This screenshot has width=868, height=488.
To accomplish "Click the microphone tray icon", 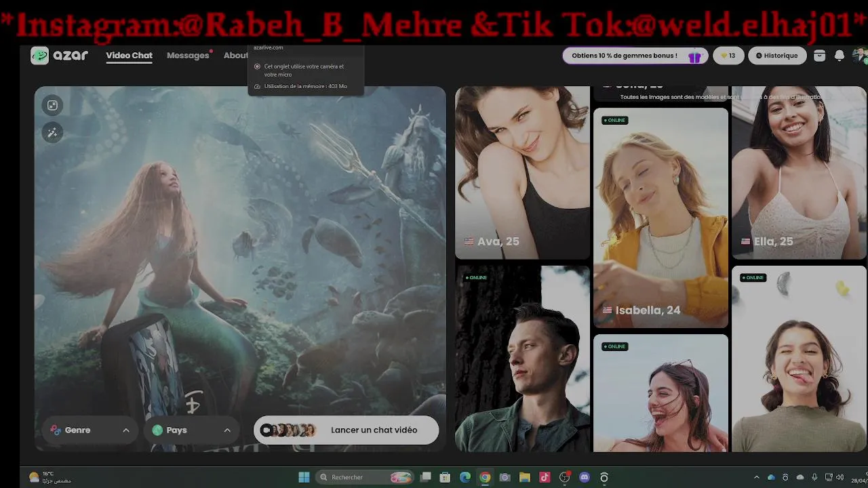I will (814, 477).
